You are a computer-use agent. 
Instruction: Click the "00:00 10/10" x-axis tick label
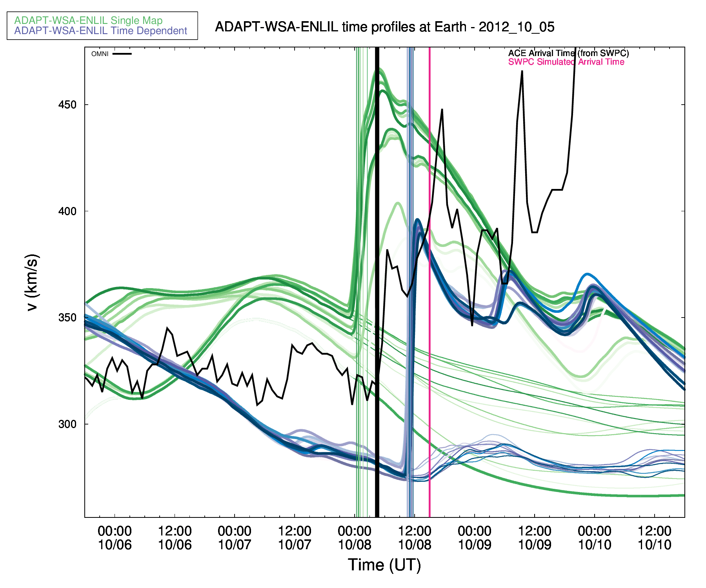(x=595, y=538)
